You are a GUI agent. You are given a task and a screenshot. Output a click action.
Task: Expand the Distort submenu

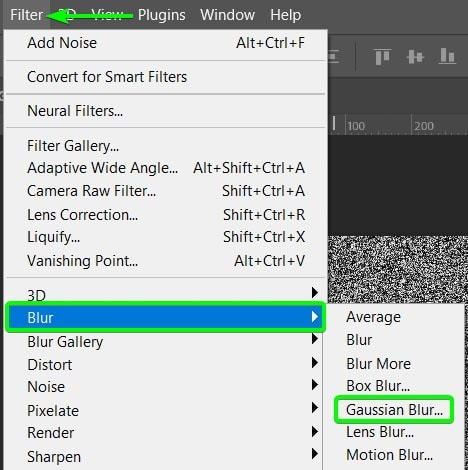pos(165,365)
